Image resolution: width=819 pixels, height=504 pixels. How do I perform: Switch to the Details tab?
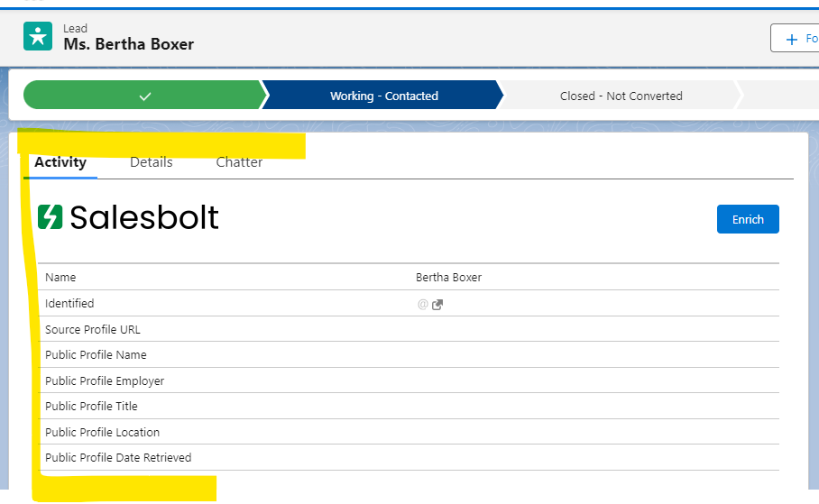151,162
